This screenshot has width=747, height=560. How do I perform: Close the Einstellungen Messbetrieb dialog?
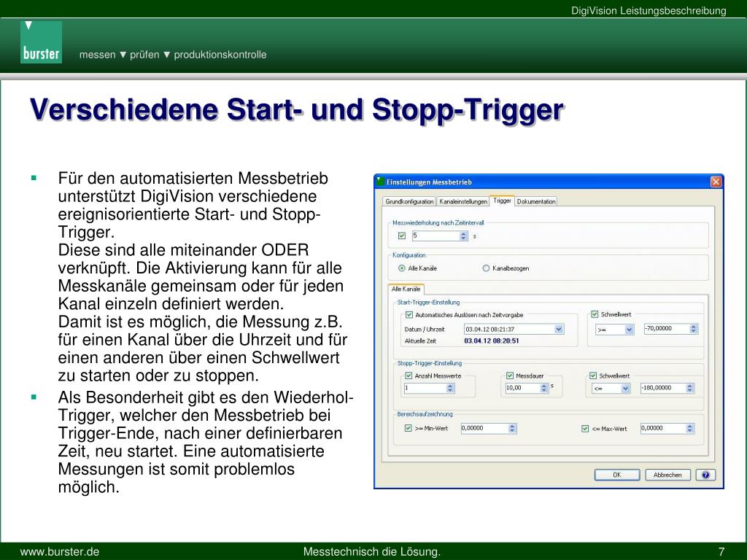click(716, 182)
